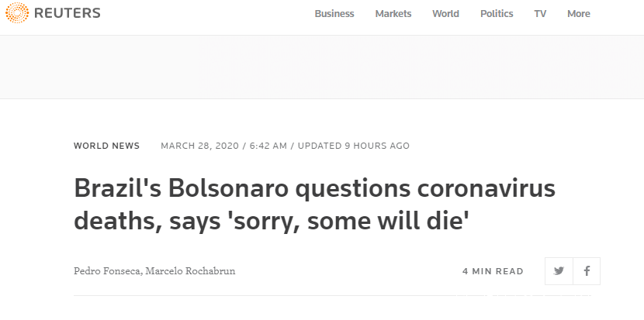Share the article on Facebook
The image size is (644, 320).
pyautogui.click(x=587, y=271)
